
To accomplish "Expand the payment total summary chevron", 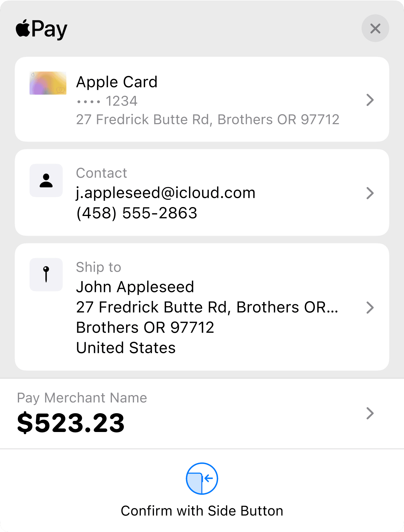I will [370, 413].
